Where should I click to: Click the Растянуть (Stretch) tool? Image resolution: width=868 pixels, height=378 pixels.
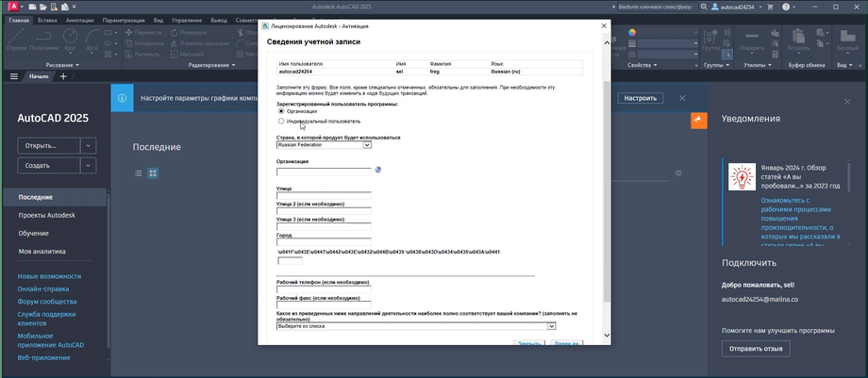pyautogui.click(x=142, y=55)
